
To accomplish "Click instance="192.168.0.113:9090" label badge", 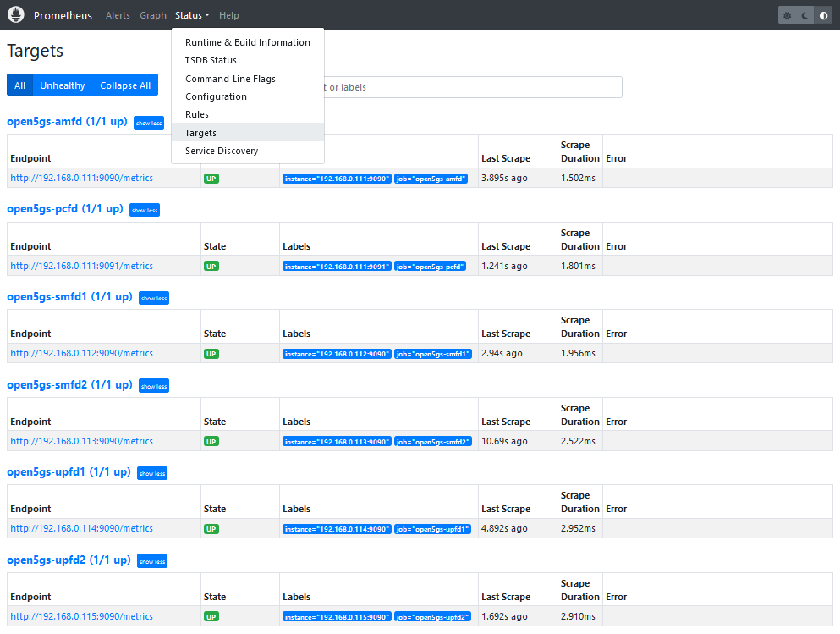I will (x=337, y=442).
